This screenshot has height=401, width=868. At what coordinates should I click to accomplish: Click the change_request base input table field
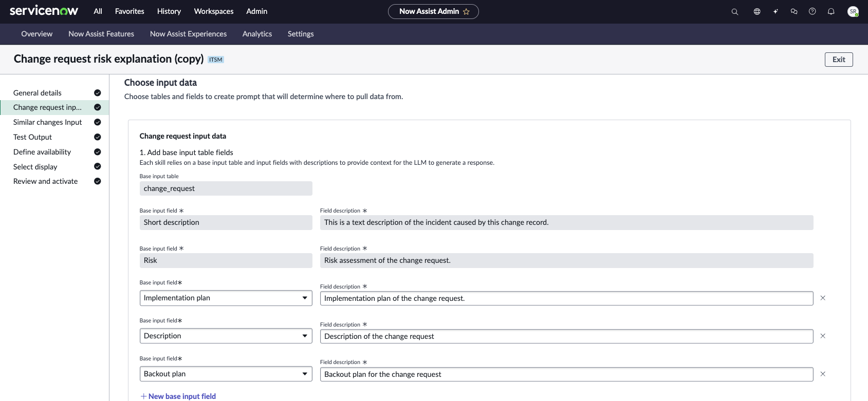click(x=226, y=188)
